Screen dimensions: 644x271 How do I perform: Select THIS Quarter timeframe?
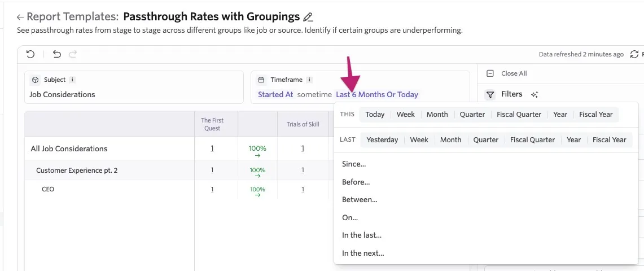pos(472,115)
